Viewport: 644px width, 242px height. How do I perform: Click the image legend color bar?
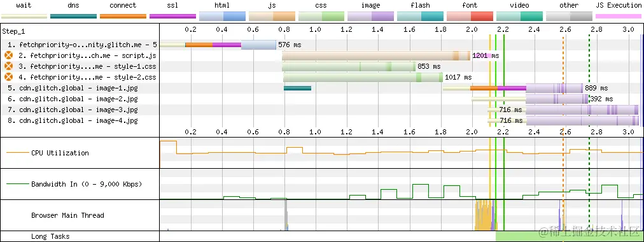click(x=370, y=17)
